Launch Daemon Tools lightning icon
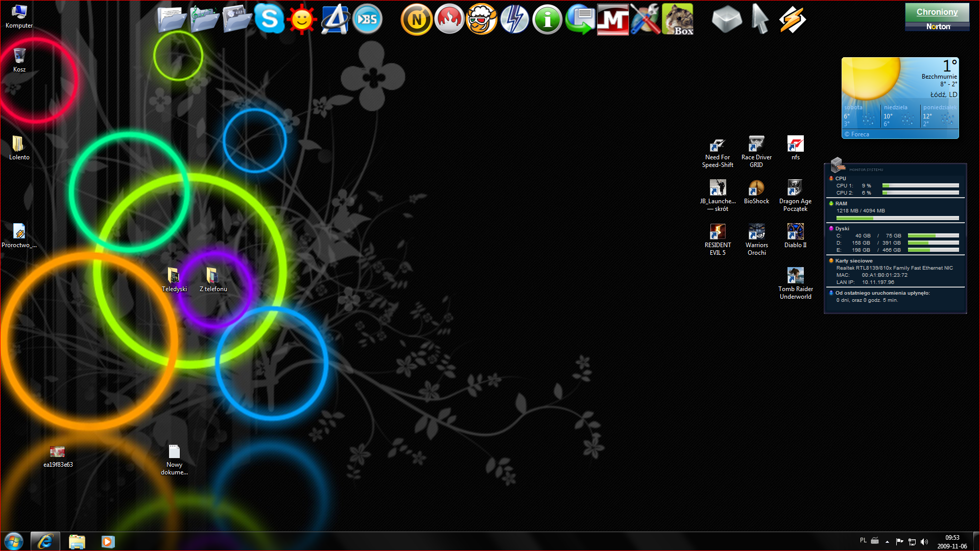980x551 pixels. (514, 19)
